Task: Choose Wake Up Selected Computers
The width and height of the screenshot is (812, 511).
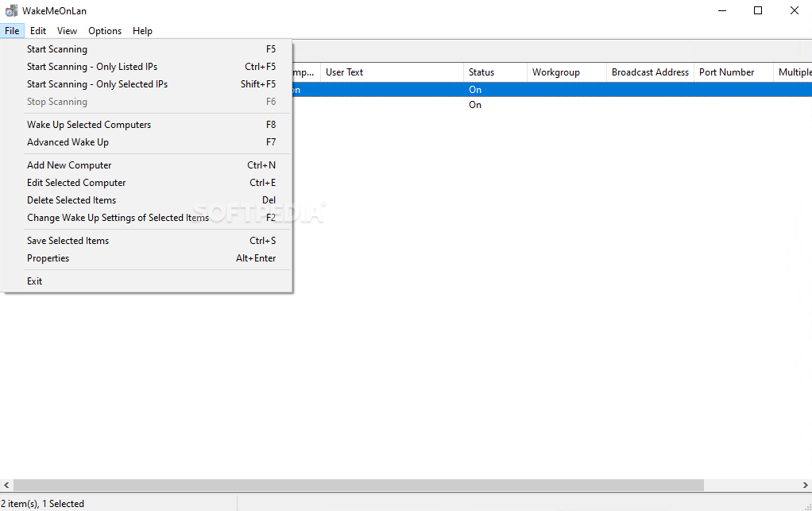Action: [x=146, y=125]
